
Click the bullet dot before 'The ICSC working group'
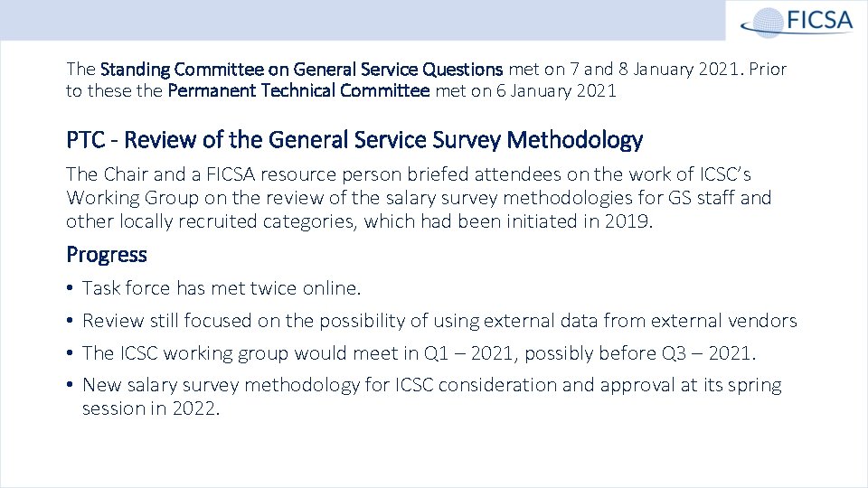pyautogui.click(x=70, y=354)
